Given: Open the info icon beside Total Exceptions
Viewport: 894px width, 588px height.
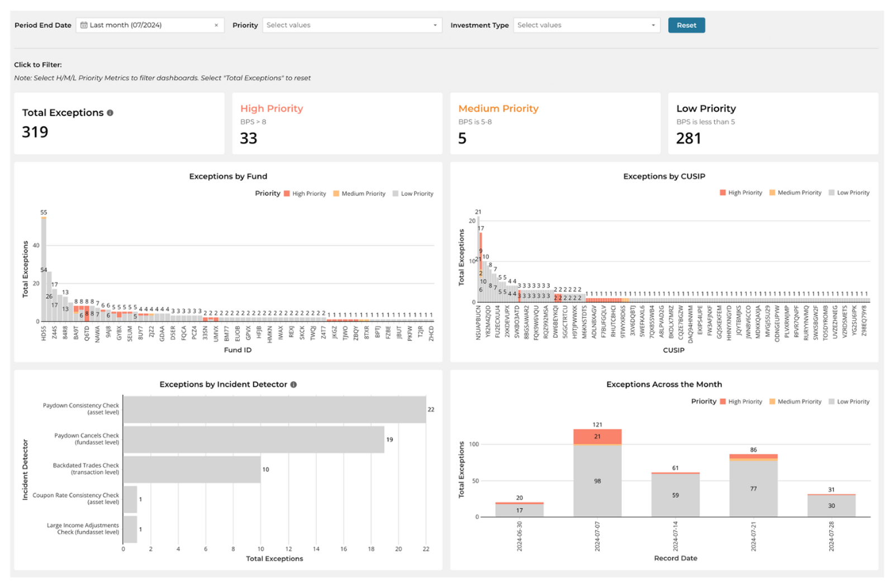Looking at the screenshot, I should pos(110,113).
